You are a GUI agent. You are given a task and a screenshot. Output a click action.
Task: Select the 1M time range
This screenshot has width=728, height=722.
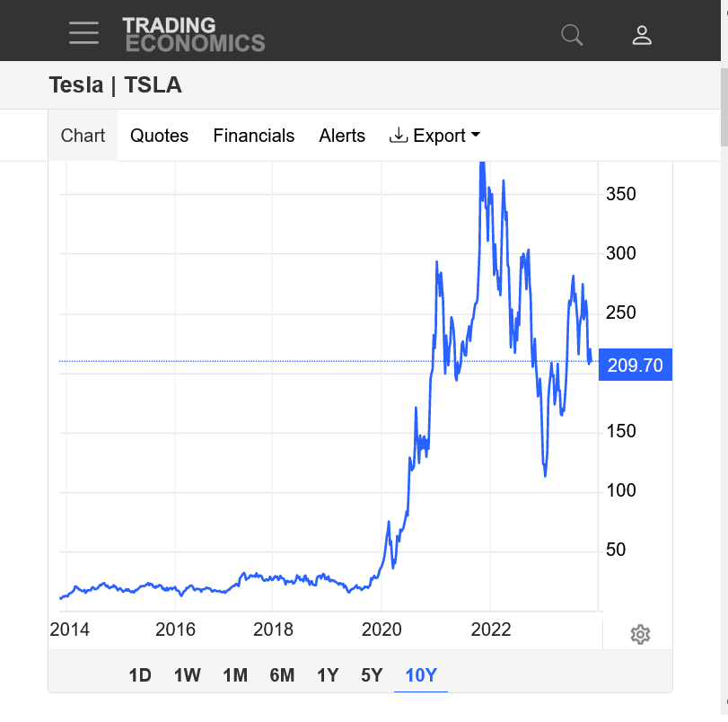tap(235, 675)
